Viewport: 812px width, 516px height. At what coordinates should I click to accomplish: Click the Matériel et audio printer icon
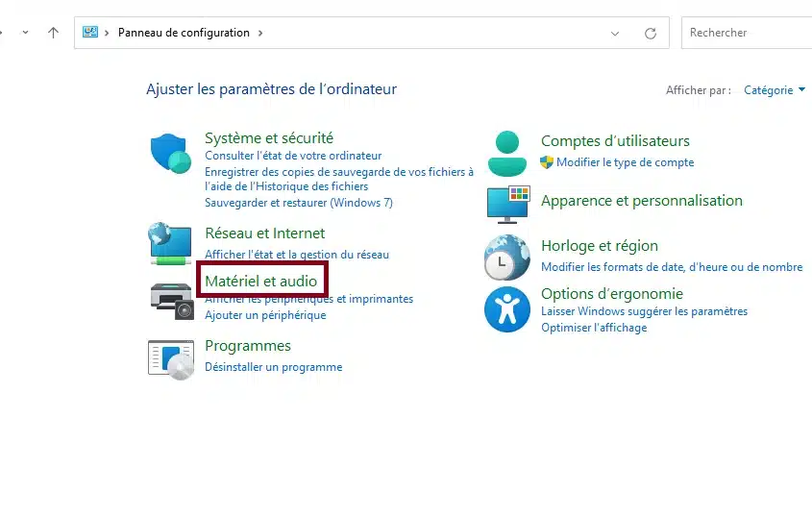pos(172,301)
